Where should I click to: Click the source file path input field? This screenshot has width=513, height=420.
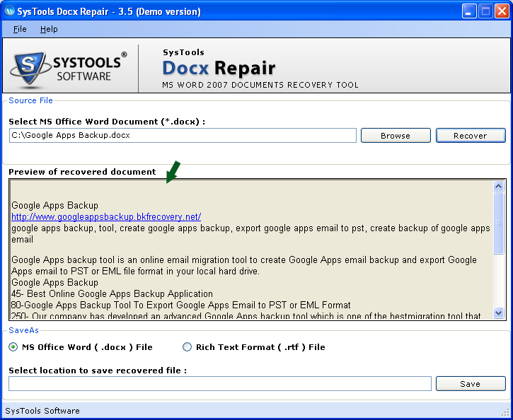pyautogui.click(x=183, y=135)
